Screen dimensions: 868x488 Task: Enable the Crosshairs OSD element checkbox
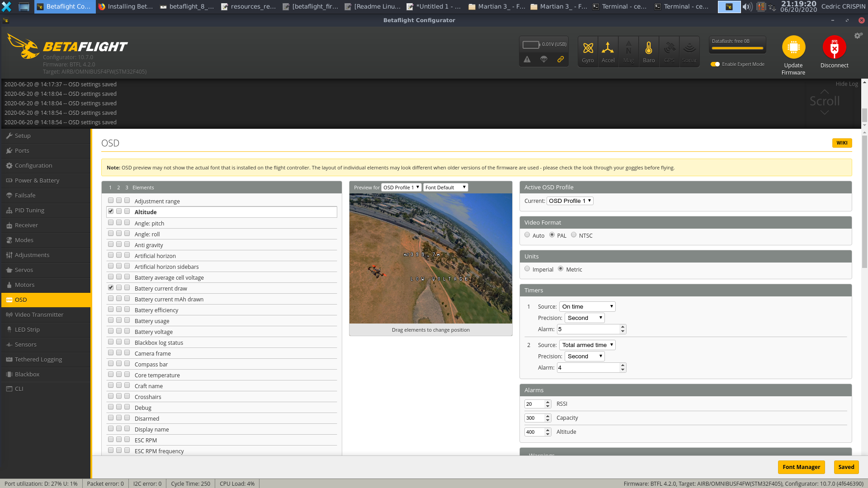pyautogui.click(x=111, y=396)
